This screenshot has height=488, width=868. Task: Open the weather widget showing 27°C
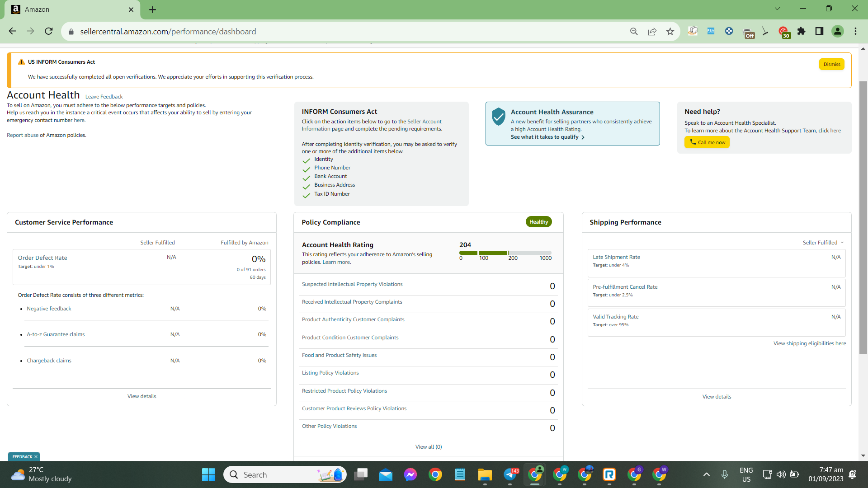pyautogui.click(x=42, y=474)
